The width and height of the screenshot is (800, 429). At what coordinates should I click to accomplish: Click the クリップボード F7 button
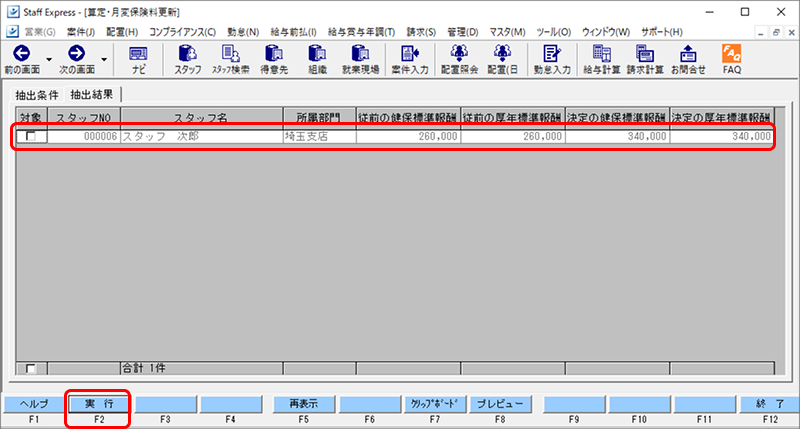[x=435, y=404]
